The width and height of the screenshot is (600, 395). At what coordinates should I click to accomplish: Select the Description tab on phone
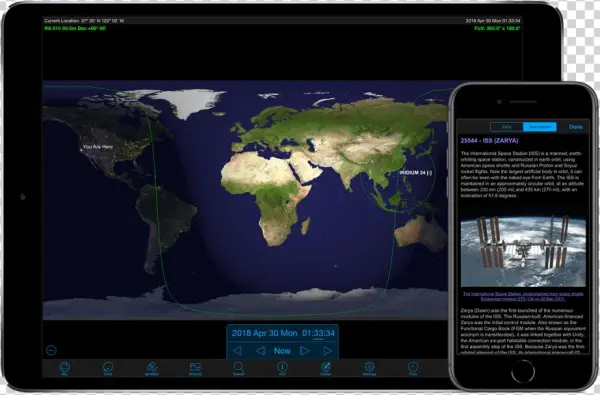click(x=540, y=127)
